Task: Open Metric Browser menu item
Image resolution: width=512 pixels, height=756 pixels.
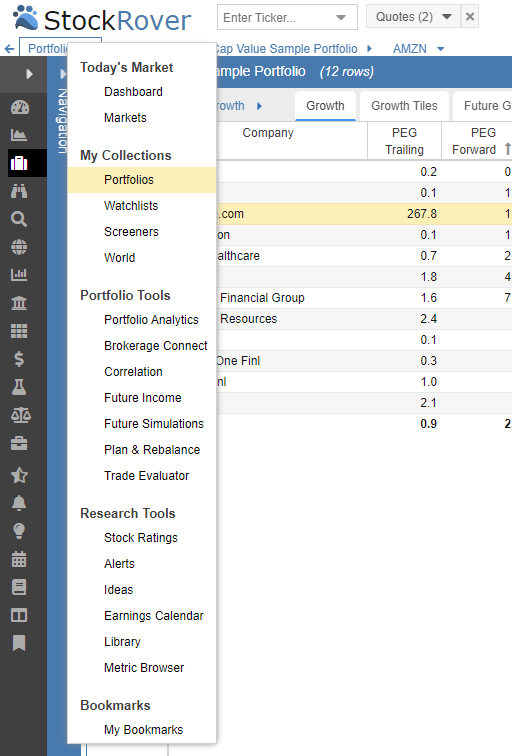Action: pyautogui.click(x=144, y=668)
